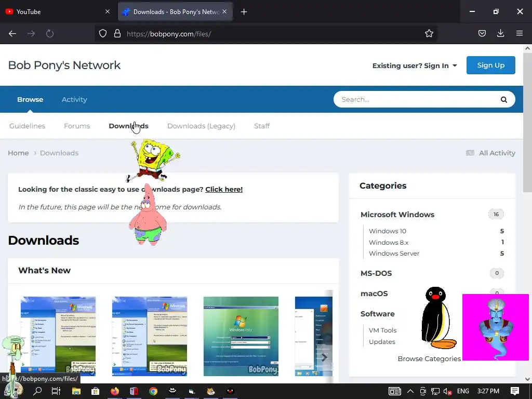This screenshot has width=532, height=399.
Task: Open the VM Tools subcategory
Action: pos(382,330)
